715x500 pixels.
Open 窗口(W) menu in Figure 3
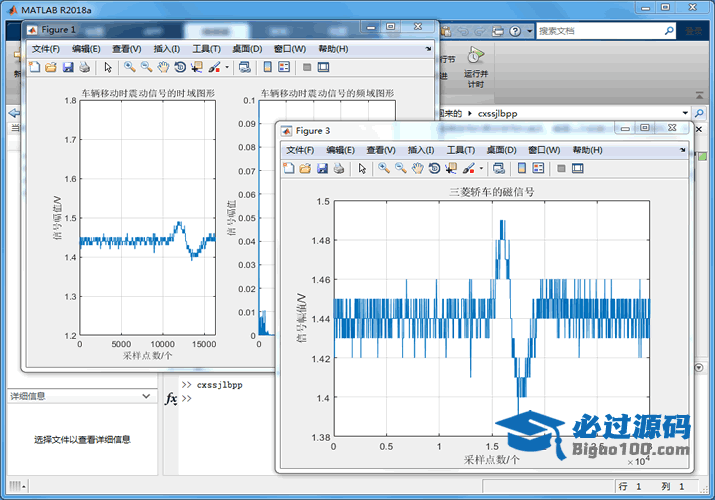(x=544, y=150)
